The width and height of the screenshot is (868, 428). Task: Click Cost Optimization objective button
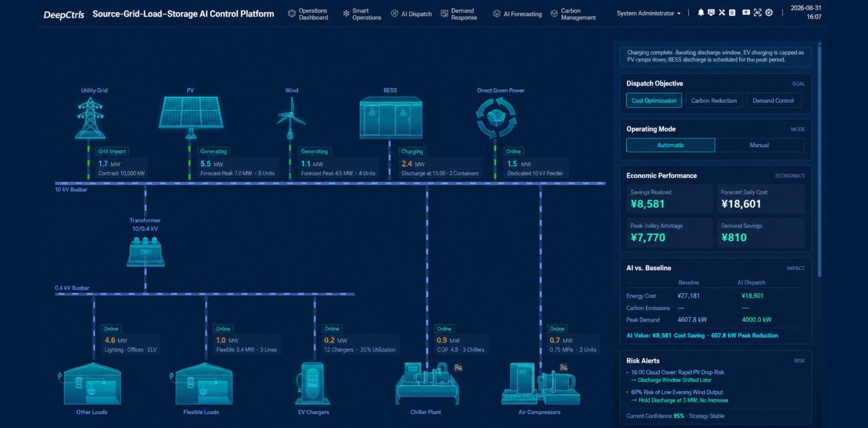[x=654, y=100]
